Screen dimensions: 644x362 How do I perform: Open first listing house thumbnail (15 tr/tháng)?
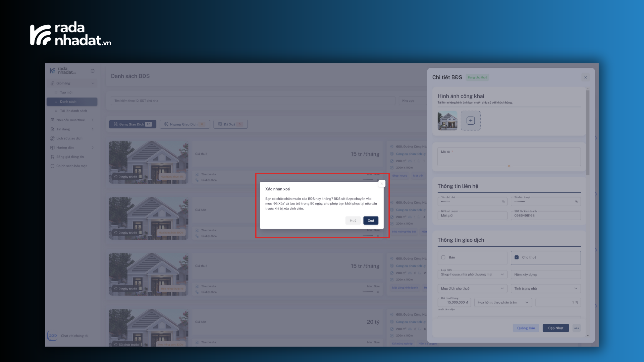(x=149, y=162)
